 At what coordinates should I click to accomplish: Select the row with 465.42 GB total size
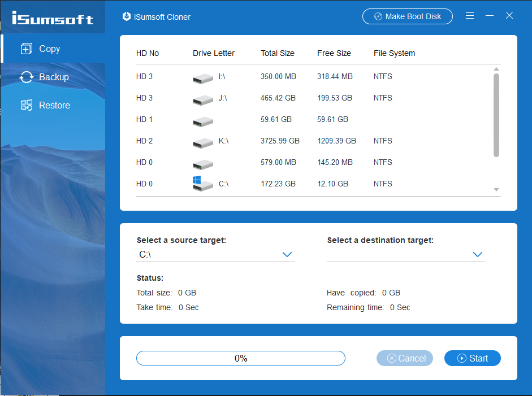pos(314,98)
